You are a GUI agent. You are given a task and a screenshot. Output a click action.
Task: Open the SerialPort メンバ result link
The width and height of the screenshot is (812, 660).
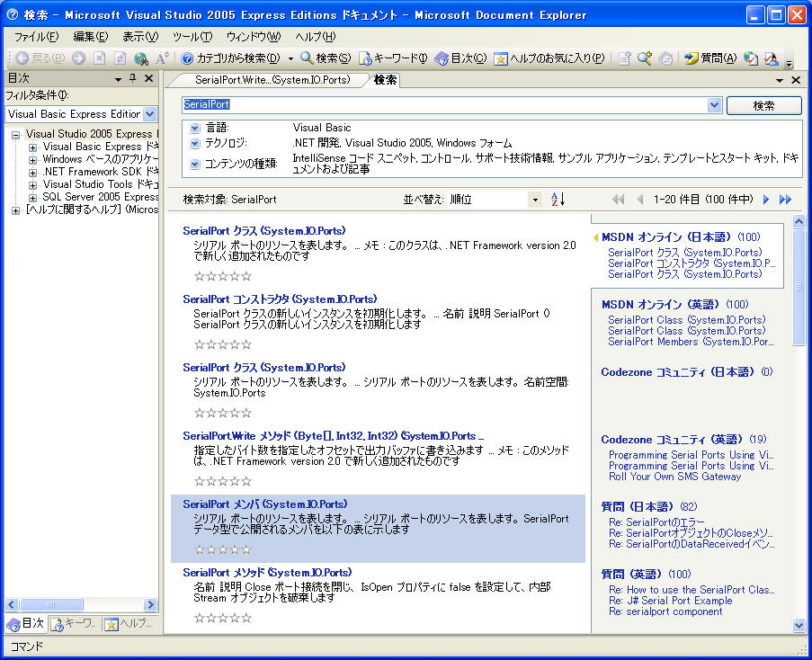(x=265, y=504)
